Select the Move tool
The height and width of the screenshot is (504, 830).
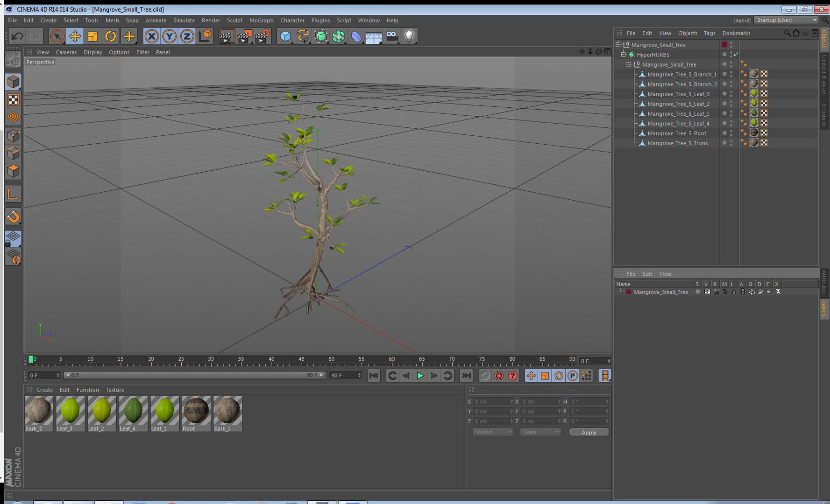point(75,36)
